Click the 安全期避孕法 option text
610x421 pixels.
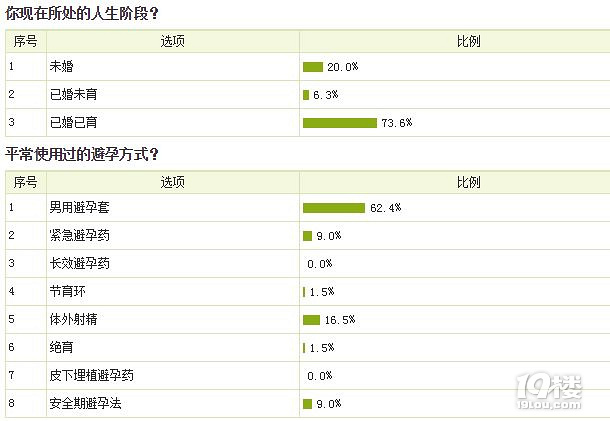coord(86,403)
